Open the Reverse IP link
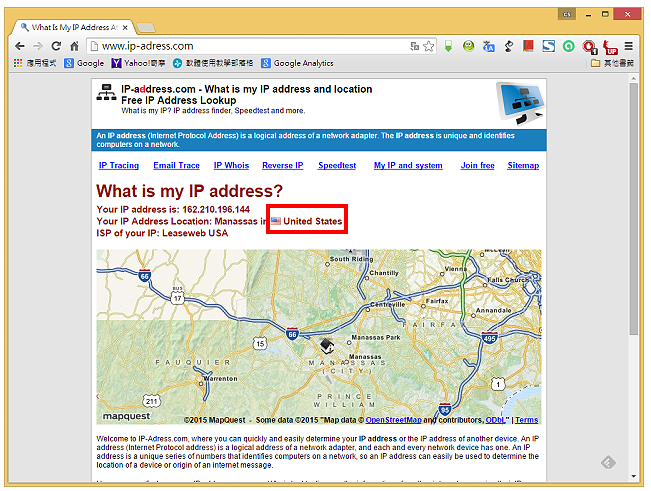Image resolution: width=651 pixels, height=491 pixels. click(283, 165)
